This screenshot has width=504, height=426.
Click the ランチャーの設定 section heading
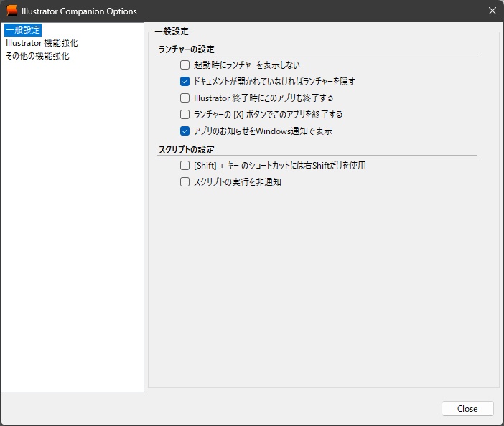[187, 49]
